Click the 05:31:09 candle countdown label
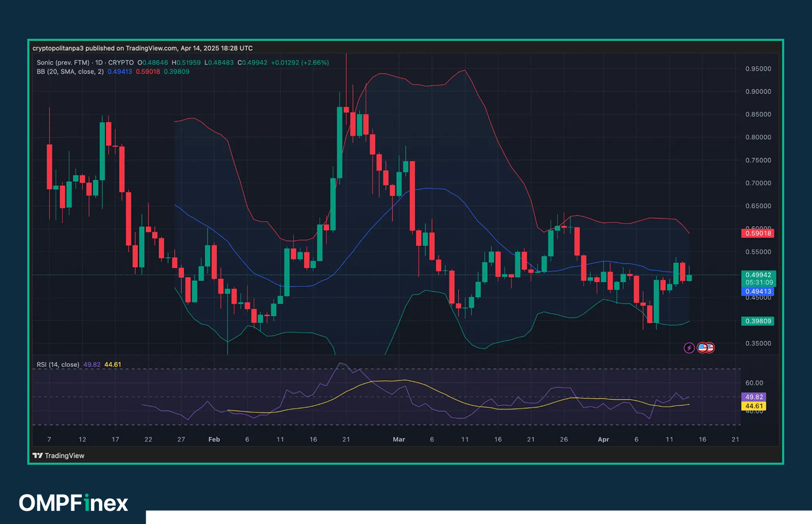Screen dimensions: 812x524 click(x=758, y=282)
